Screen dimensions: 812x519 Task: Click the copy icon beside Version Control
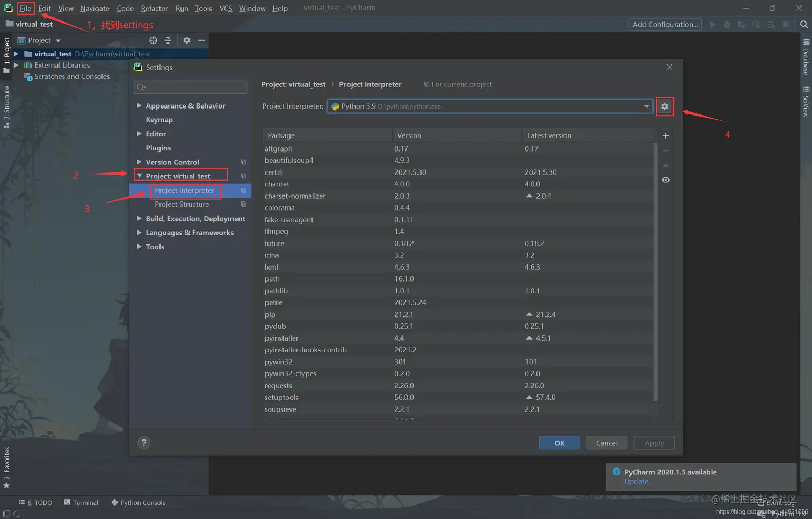pos(243,162)
